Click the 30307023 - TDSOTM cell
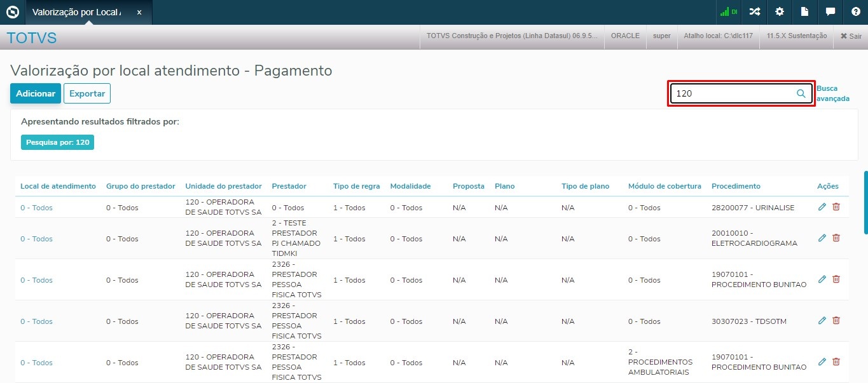 (749, 321)
